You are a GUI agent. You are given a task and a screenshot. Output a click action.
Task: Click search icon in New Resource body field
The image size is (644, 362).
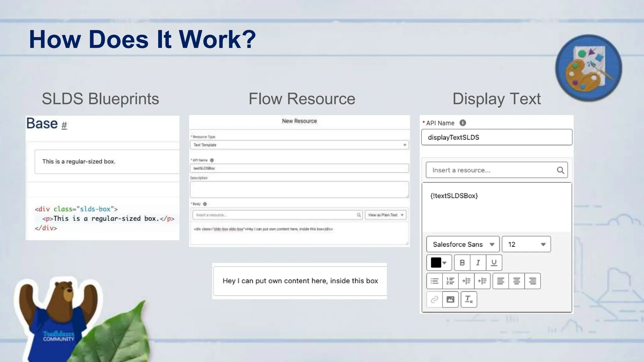[x=359, y=215]
